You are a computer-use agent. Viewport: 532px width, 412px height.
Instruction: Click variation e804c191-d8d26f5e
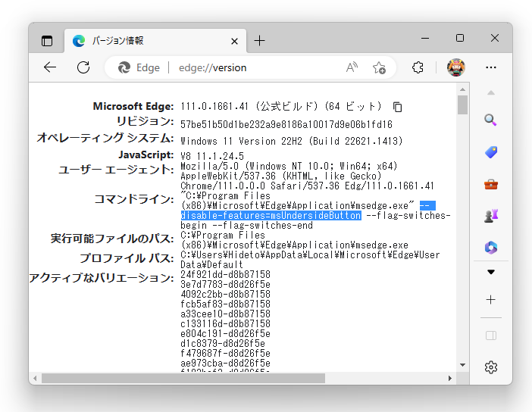point(225,334)
